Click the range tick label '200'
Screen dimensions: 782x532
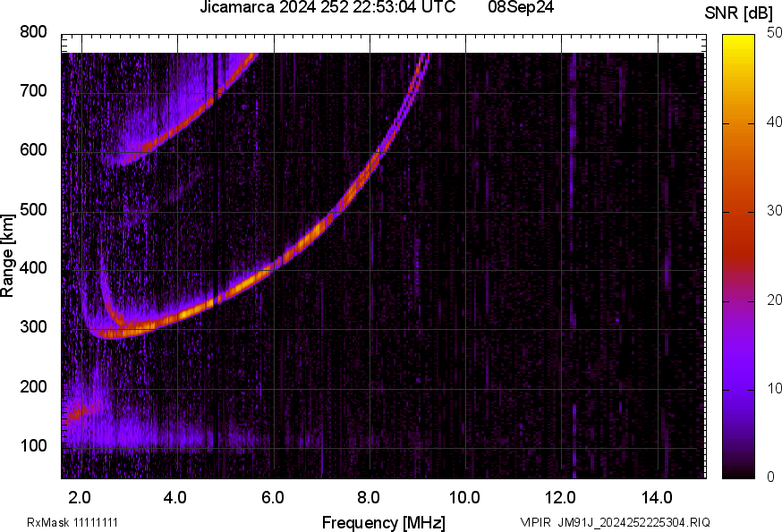coord(33,386)
